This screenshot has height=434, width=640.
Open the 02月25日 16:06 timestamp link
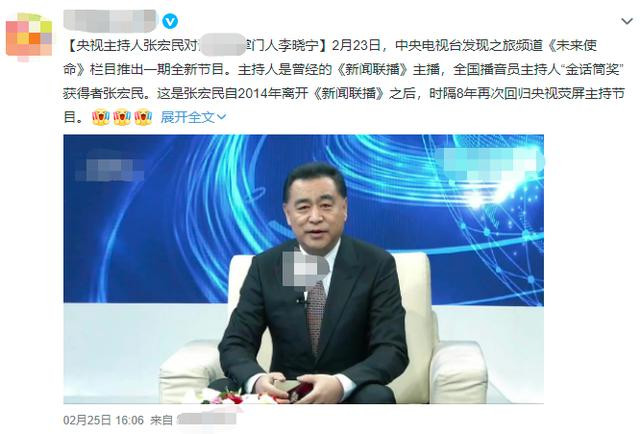104,420
